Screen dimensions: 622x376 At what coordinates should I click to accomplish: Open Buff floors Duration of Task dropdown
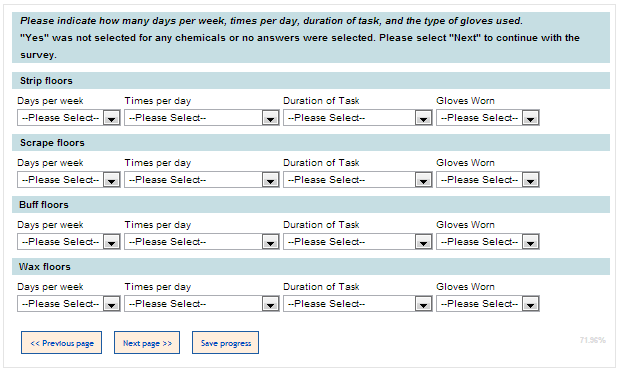click(x=357, y=242)
